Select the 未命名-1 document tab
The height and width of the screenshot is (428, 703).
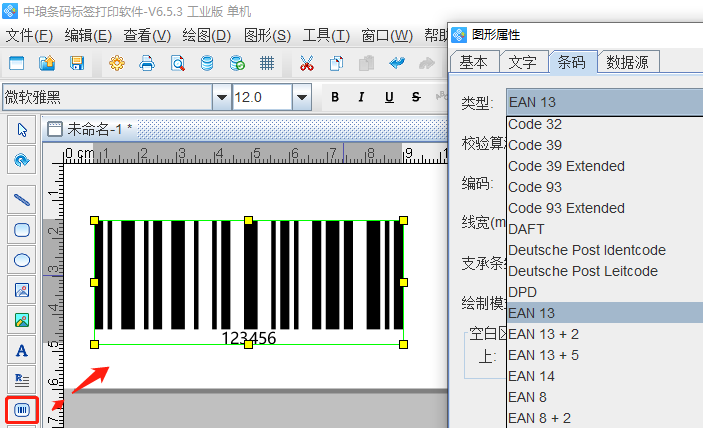coord(90,130)
